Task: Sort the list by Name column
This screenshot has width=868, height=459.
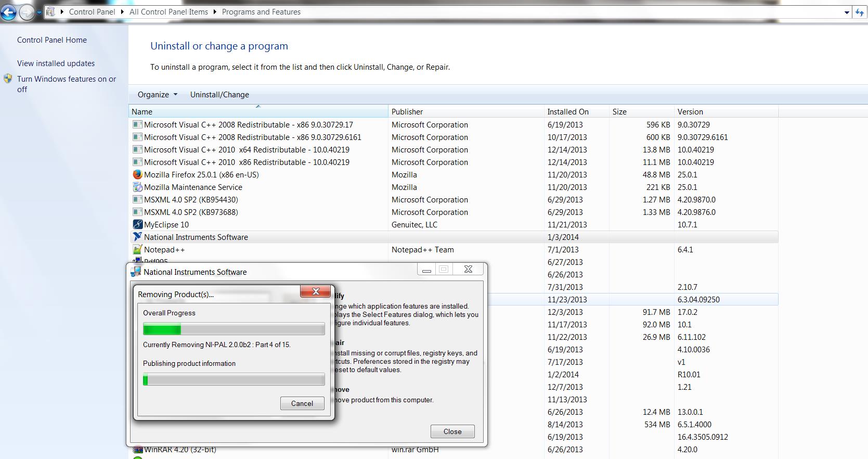Action: [x=258, y=111]
